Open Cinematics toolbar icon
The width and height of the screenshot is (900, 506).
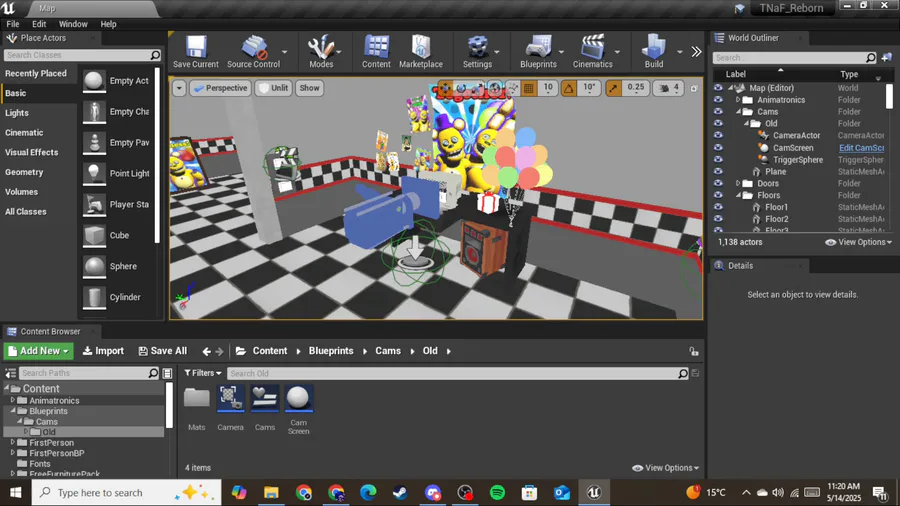coord(592,51)
